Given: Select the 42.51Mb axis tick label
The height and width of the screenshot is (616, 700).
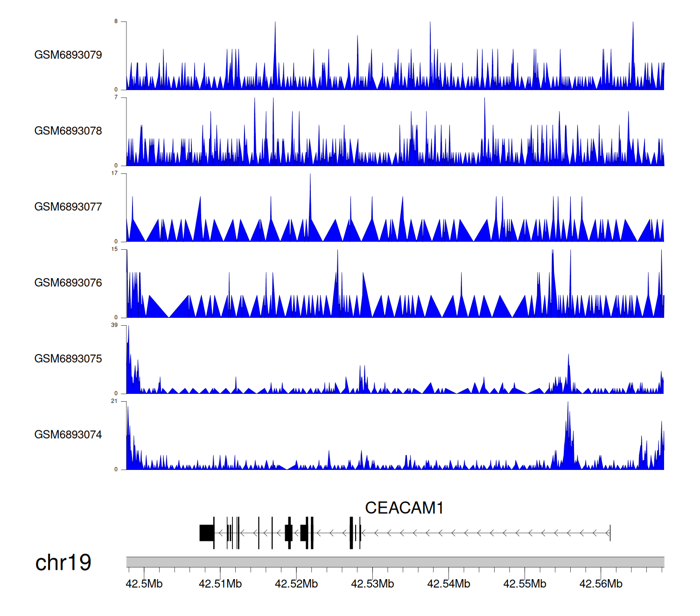Looking at the screenshot, I should [x=220, y=584].
